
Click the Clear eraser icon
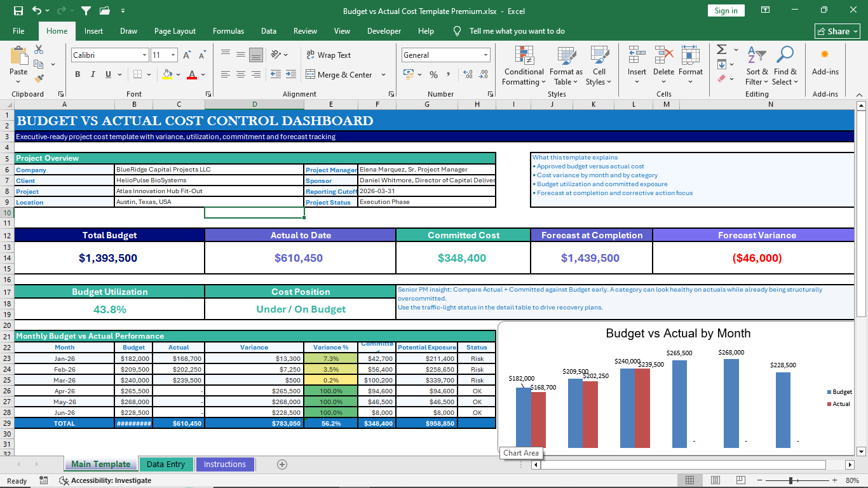721,79
